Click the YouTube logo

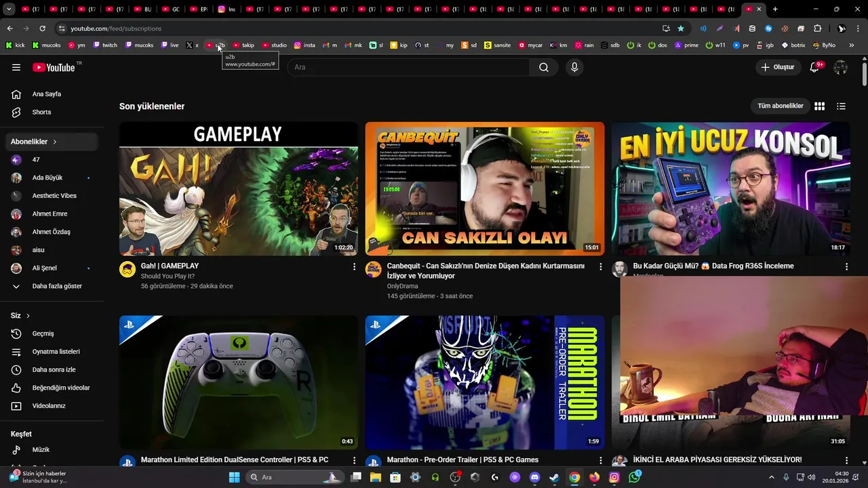tap(54, 67)
